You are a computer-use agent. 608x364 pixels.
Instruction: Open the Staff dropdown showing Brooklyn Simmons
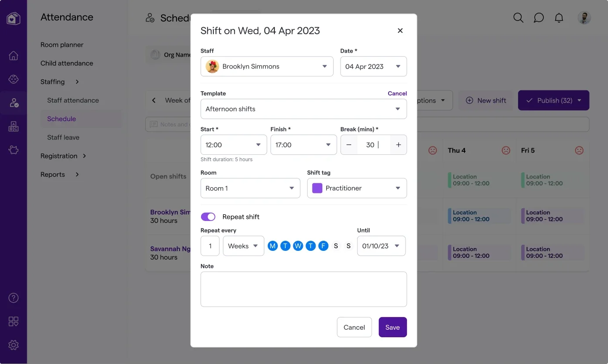pos(266,66)
